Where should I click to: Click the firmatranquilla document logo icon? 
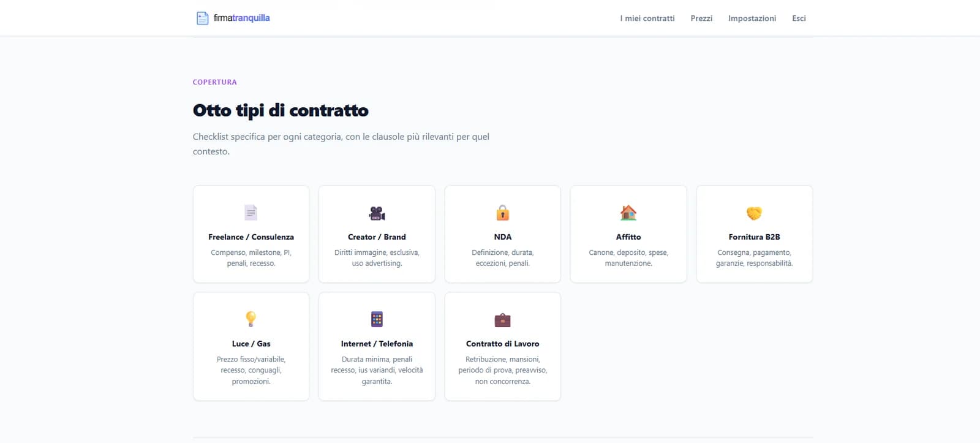coord(202,18)
